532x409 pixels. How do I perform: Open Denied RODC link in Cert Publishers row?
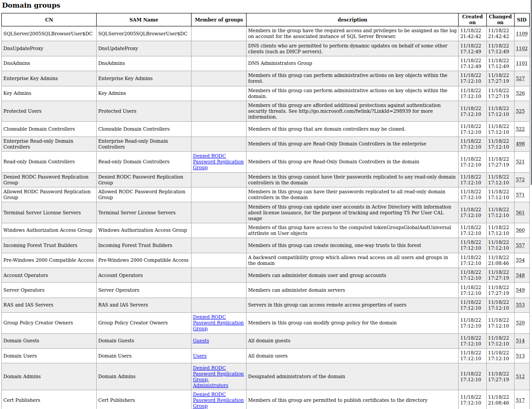(x=218, y=400)
